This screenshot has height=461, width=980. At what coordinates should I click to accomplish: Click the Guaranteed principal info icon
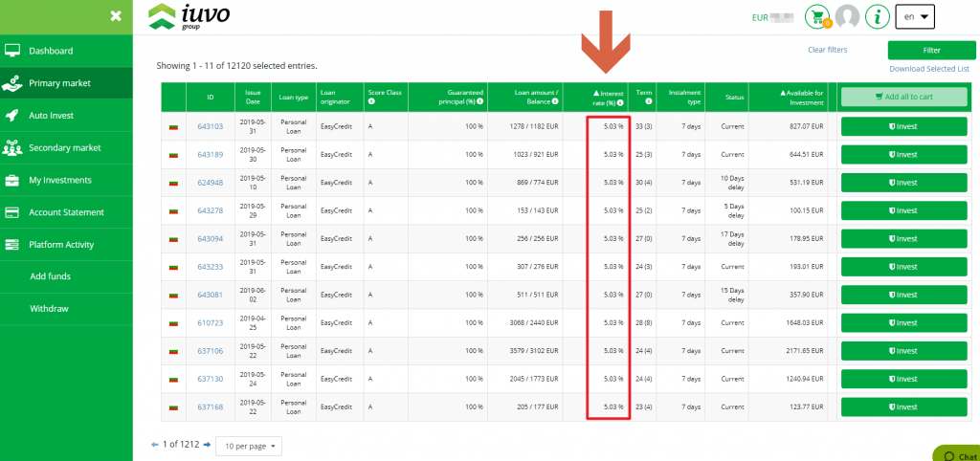(479, 101)
